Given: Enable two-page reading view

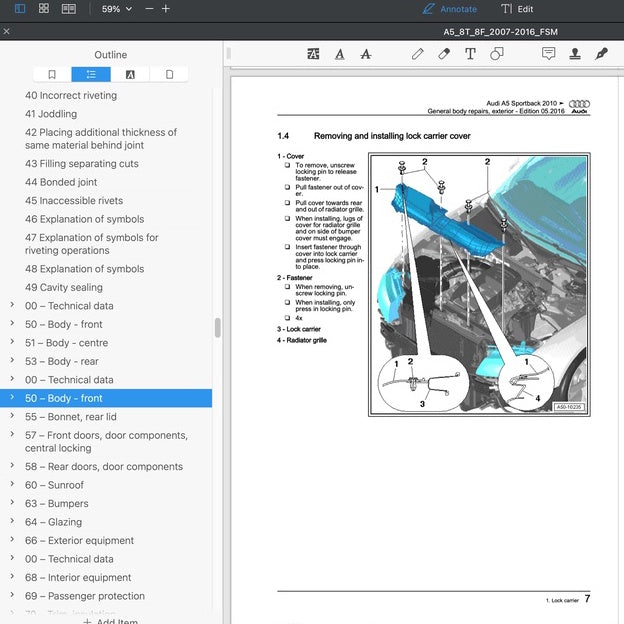Looking at the screenshot, I should (x=69, y=8).
